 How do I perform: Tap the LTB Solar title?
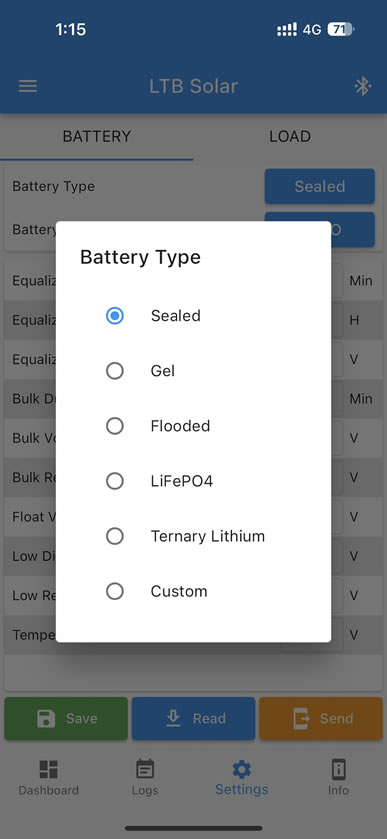point(193,86)
